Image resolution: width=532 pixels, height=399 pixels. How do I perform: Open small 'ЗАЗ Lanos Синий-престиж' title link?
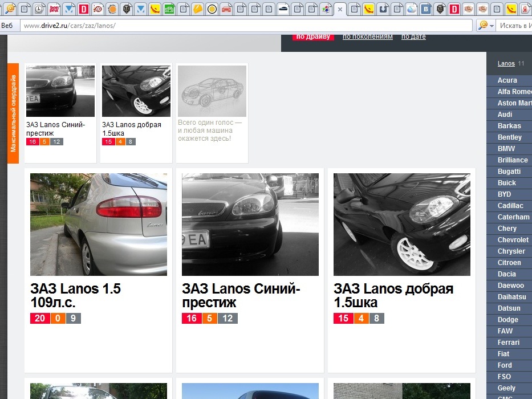56,129
